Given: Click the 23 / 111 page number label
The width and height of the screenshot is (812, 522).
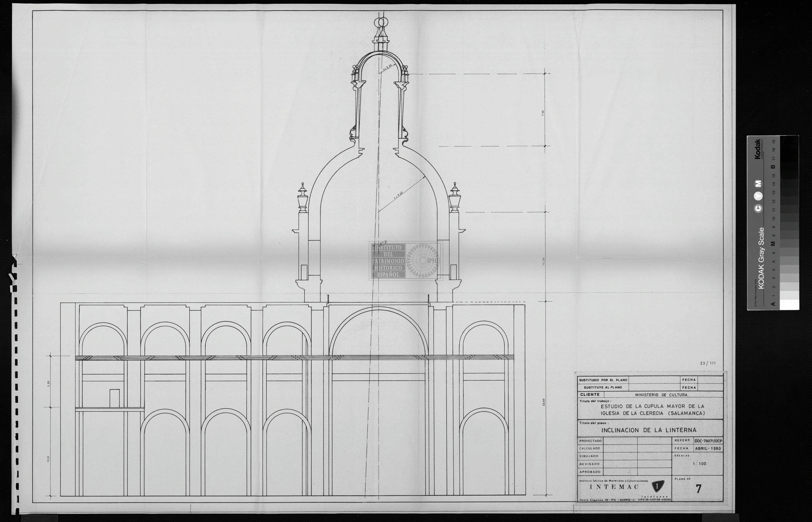Looking at the screenshot, I should pyautogui.click(x=708, y=363).
